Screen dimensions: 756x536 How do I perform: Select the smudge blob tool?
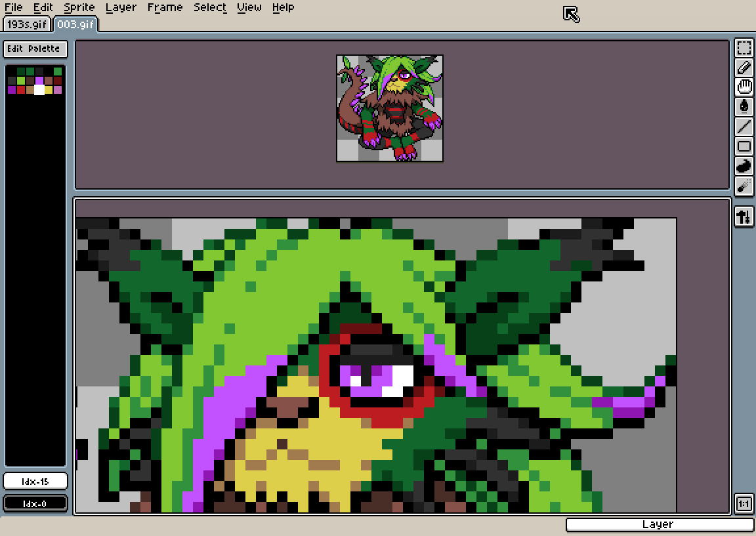point(744,165)
